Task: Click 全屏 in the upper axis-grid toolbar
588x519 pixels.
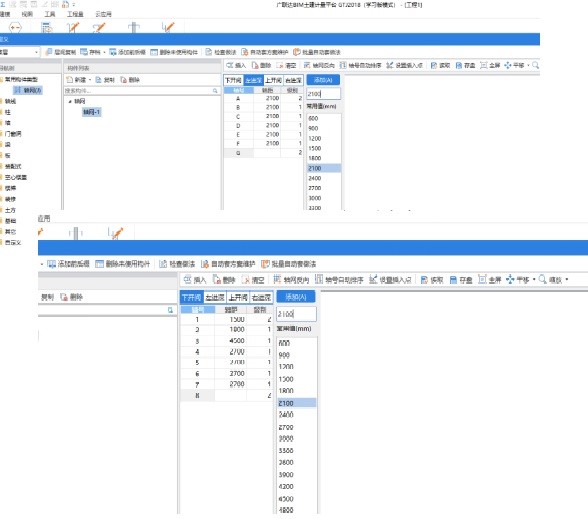Action: (x=490, y=65)
